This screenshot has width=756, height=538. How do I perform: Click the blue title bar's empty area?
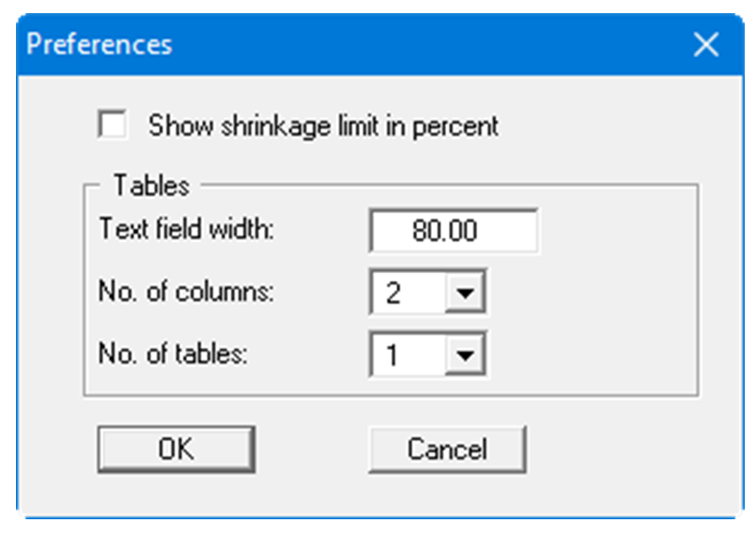[423, 44]
